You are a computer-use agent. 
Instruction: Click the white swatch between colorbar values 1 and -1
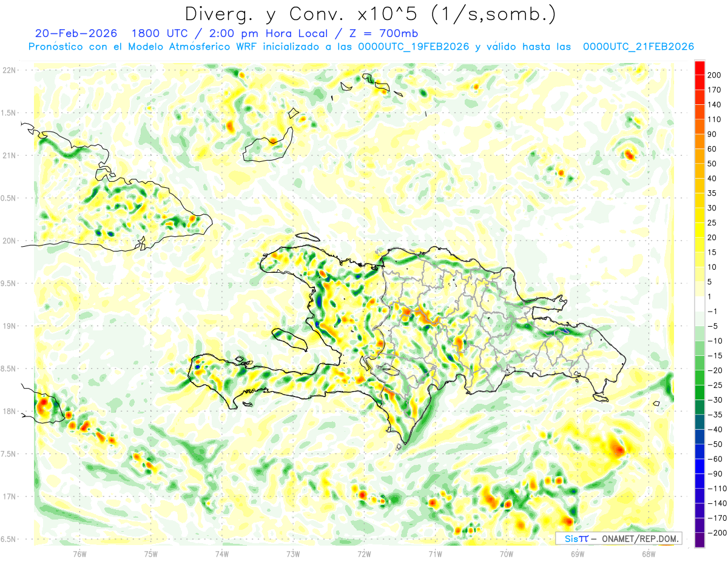(x=699, y=304)
